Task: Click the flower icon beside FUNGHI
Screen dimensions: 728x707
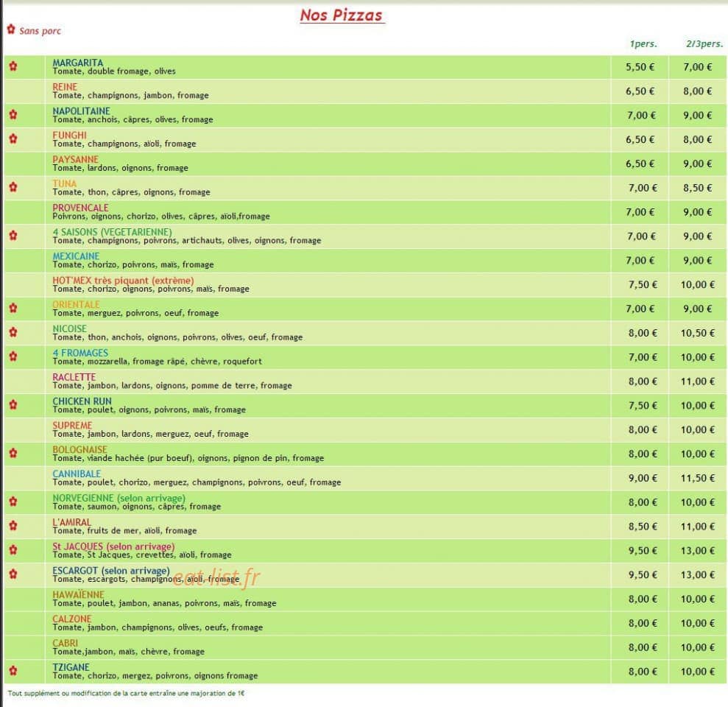Action: pos(13,138)
